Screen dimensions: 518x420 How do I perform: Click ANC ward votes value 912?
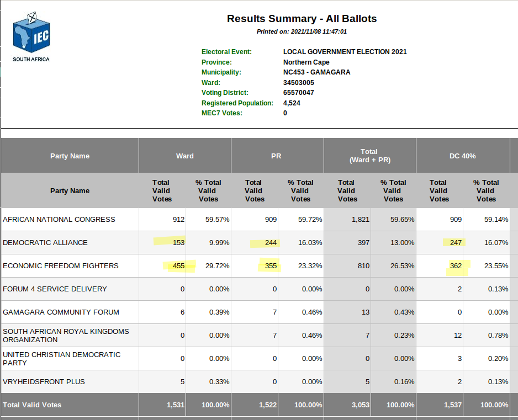(178, 219)
